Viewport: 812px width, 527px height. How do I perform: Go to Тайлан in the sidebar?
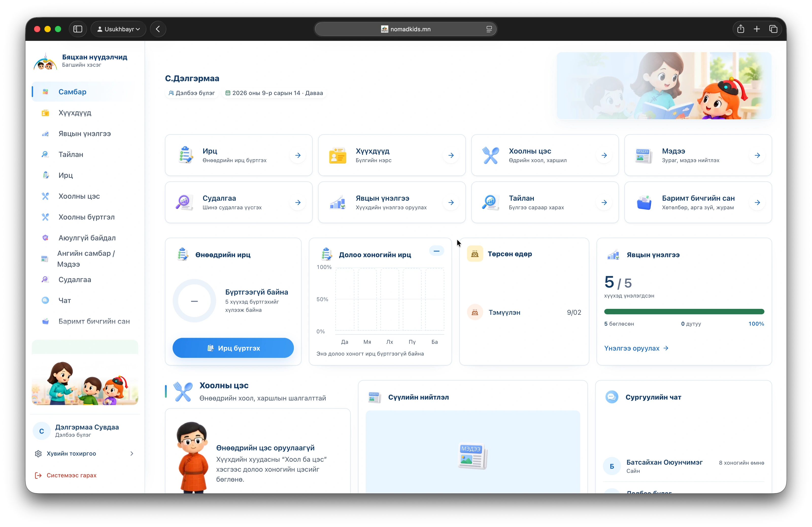pos(84,154)
